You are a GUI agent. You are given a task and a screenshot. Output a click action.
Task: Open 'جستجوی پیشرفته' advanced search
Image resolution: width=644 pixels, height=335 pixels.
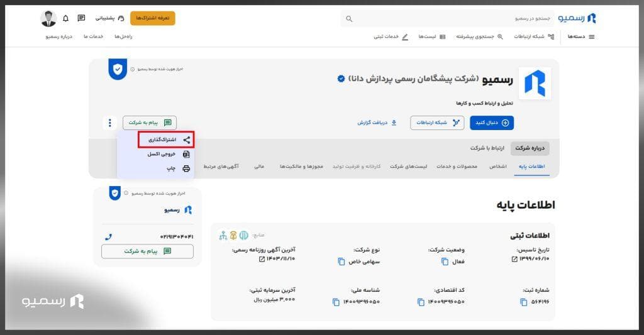[x=479, y=36]
